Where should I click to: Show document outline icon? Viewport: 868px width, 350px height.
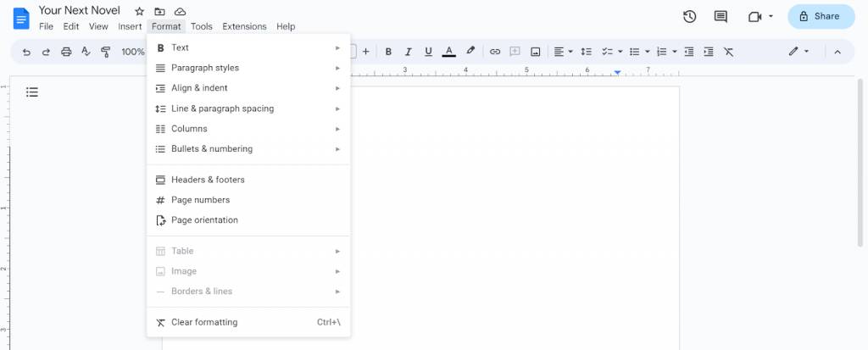coord(32,92)
